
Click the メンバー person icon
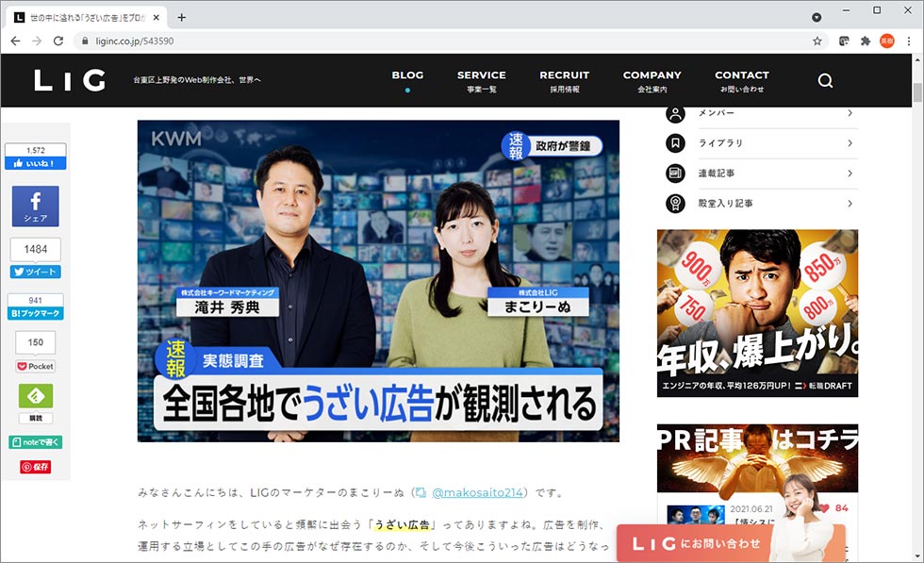tap(675, 113)
